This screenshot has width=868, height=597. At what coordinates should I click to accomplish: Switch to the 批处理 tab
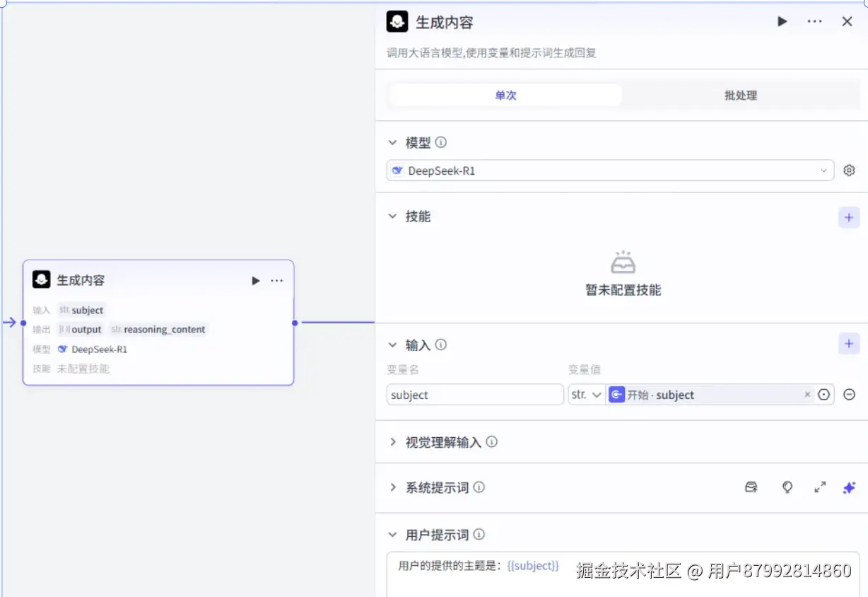741,95
